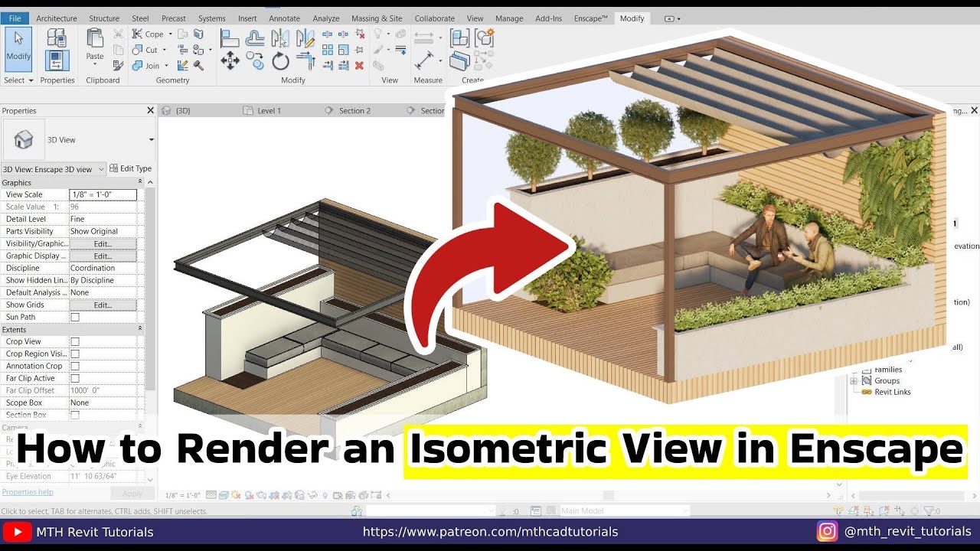This screenshot has width=980, height=551.
Task: Select the Align tool
Action: point(230,37)
